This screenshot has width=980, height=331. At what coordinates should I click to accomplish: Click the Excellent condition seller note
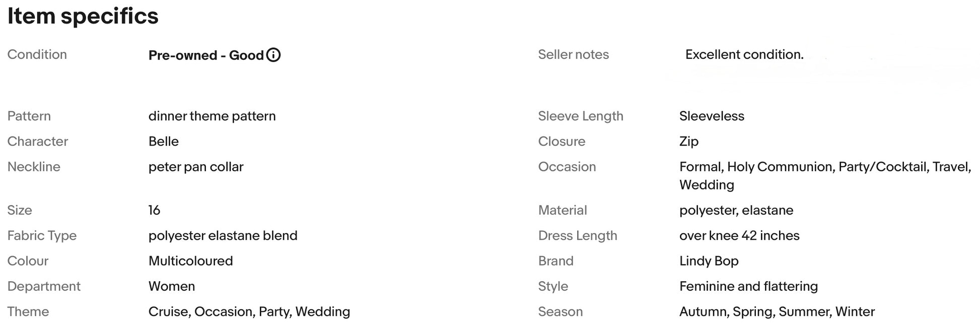[744, 55]
